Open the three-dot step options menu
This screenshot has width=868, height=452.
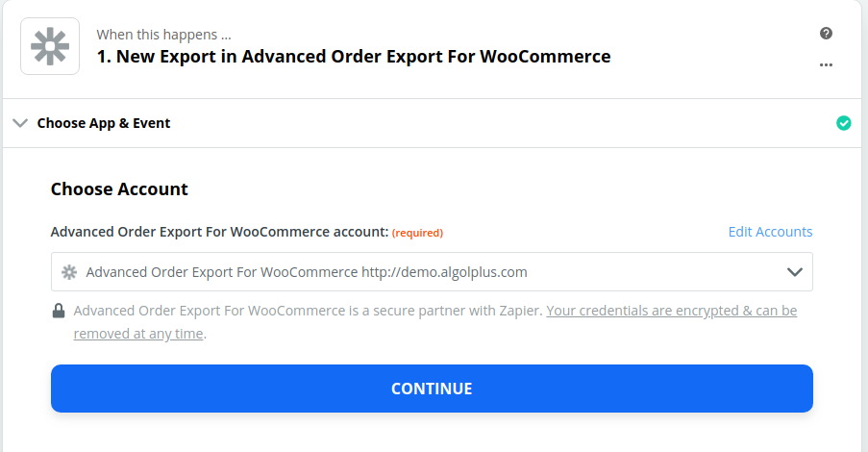(826, 64)
